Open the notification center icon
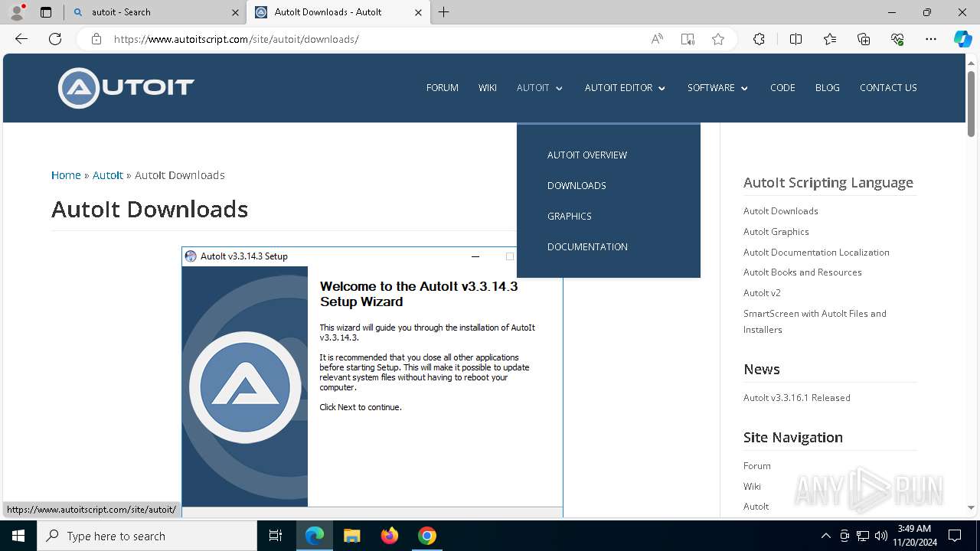Screen dimensions: 980x551 (x=955, y=536)
